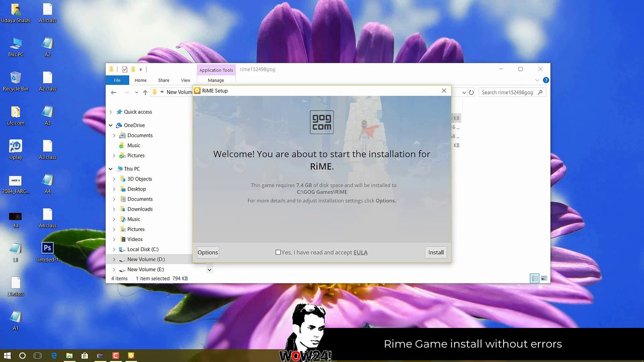Collapse the This PC tree node
This screenshot has width=644, height=362.
click(x=111, y=169)
